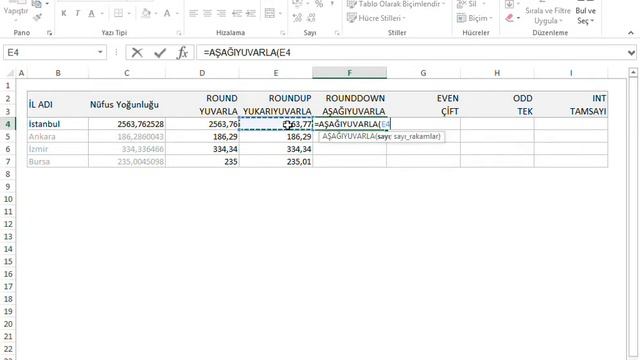The image size is (640, 360).
Task: Click the font color A icon
Action: tap(167, 13)
